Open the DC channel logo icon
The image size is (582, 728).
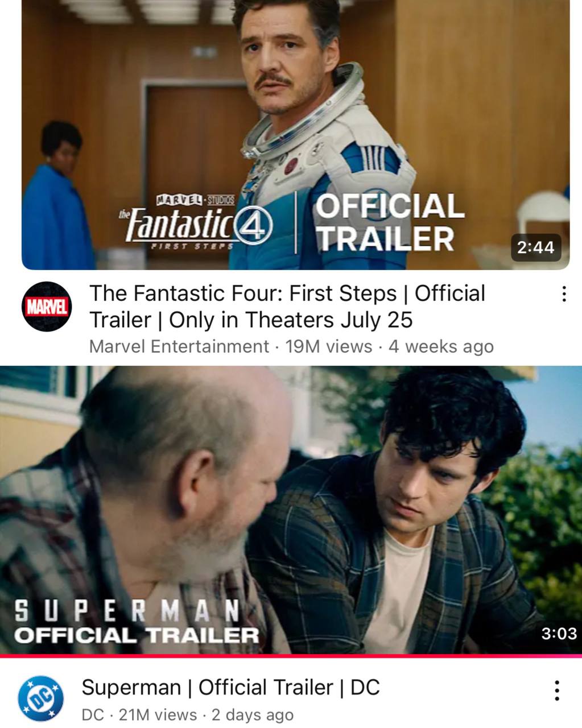pyautogui.click(x=40, y=698)
